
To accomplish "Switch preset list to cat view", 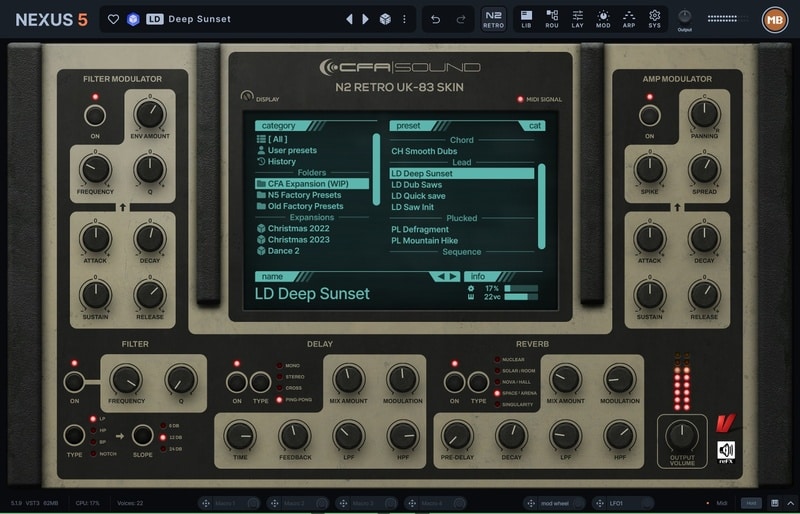I will coord(535,126).
